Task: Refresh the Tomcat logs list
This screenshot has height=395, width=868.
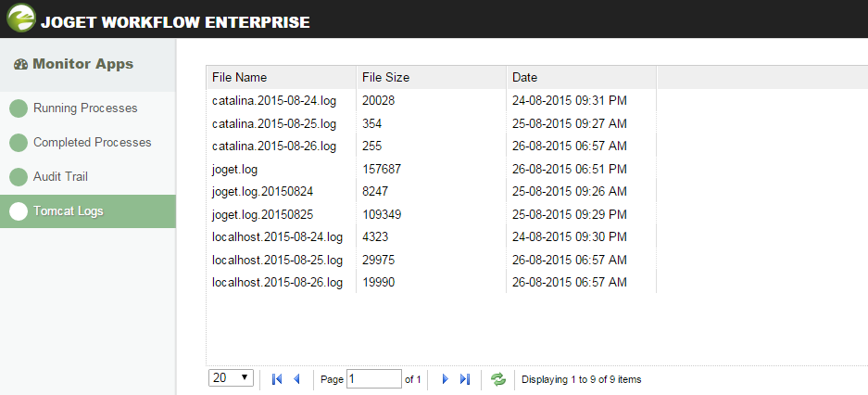Action: pos(498,378)
